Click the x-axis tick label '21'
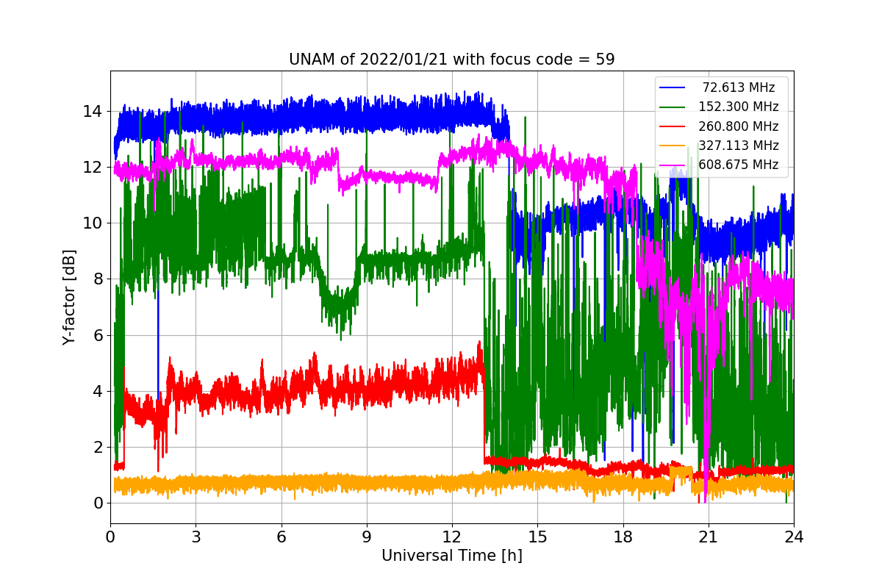 coord(709,537)
